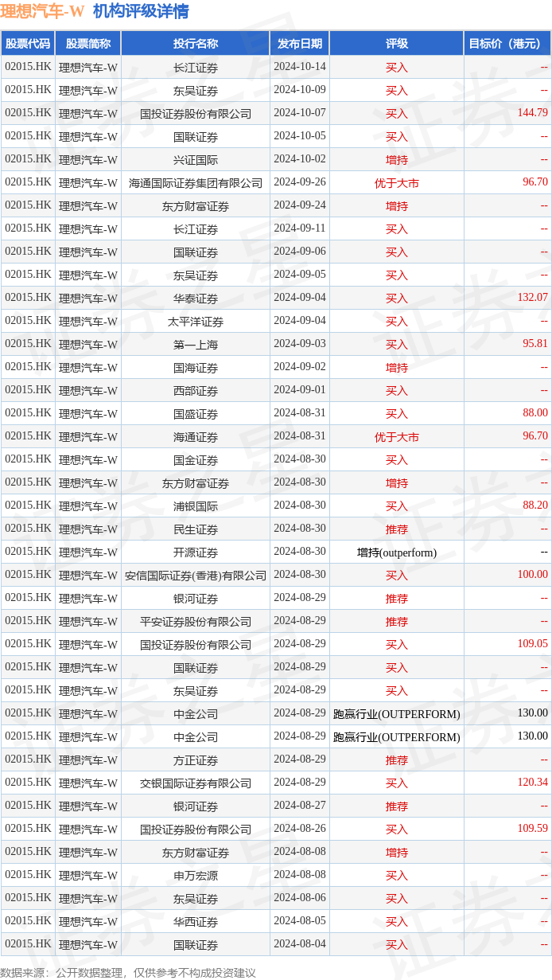Click the 平安证券股份有限公司 cell

(x=196, y=621)
